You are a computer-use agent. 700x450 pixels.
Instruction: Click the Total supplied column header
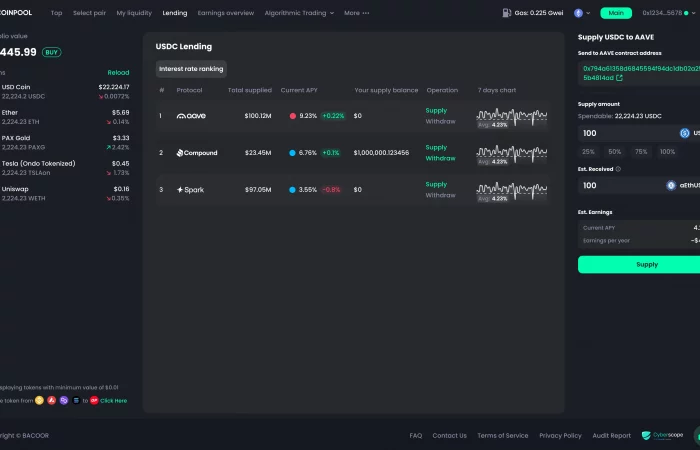coord(250,90)
